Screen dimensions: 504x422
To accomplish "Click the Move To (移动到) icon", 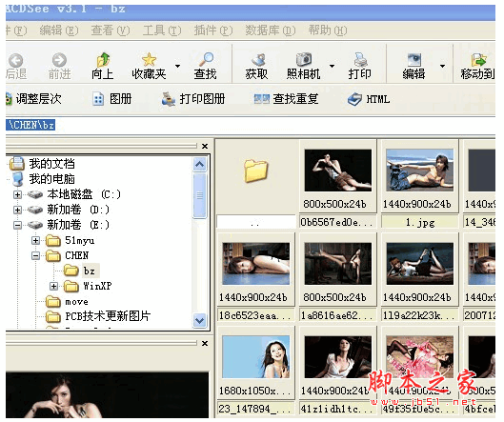I will pos(478,60).
